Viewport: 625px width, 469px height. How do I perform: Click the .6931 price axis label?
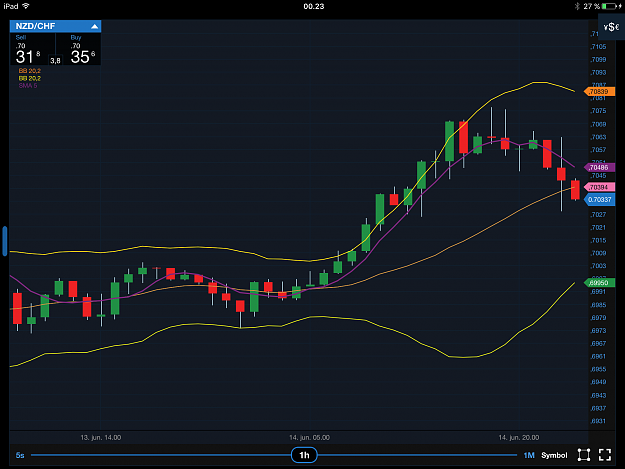coord(598,421)
